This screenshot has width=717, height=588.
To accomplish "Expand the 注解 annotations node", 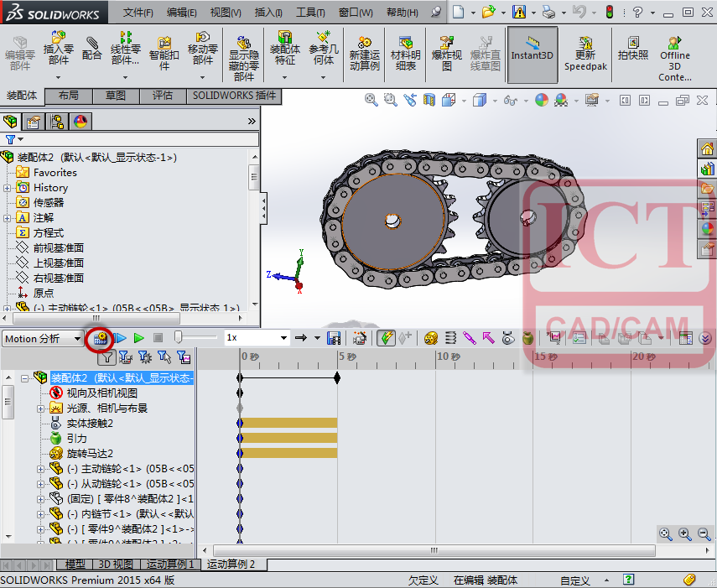I will click(7, 218).
